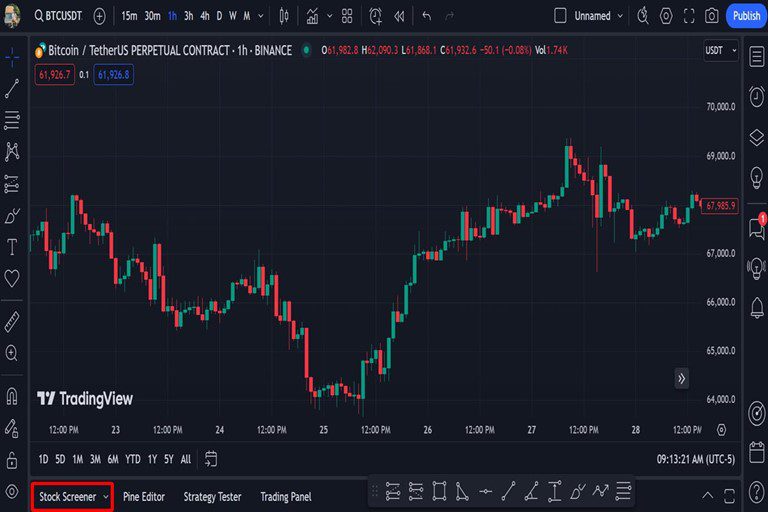Viewport: 768px width, 512px height.
Task: Open the candlestick chart type selector
Action: click(x=284, y=16)
